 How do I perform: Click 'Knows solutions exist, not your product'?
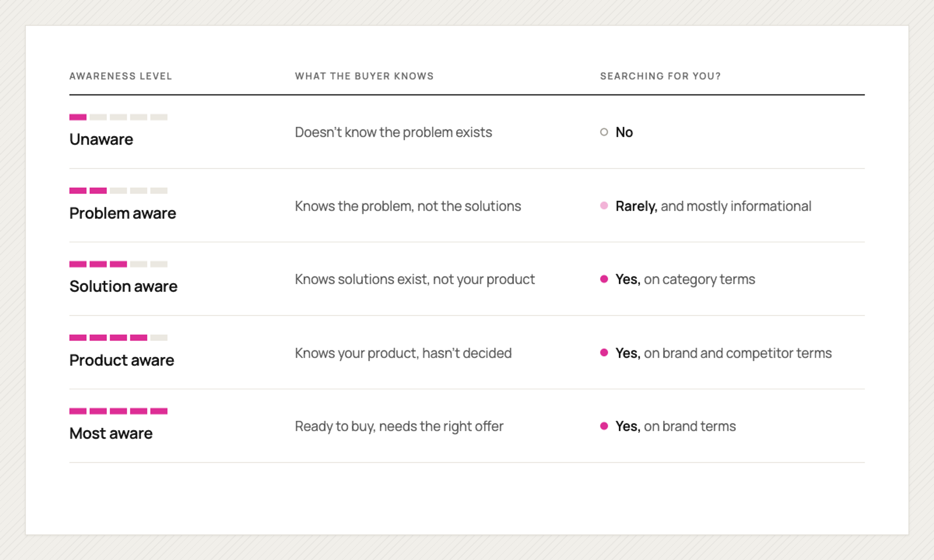[414, 279]
